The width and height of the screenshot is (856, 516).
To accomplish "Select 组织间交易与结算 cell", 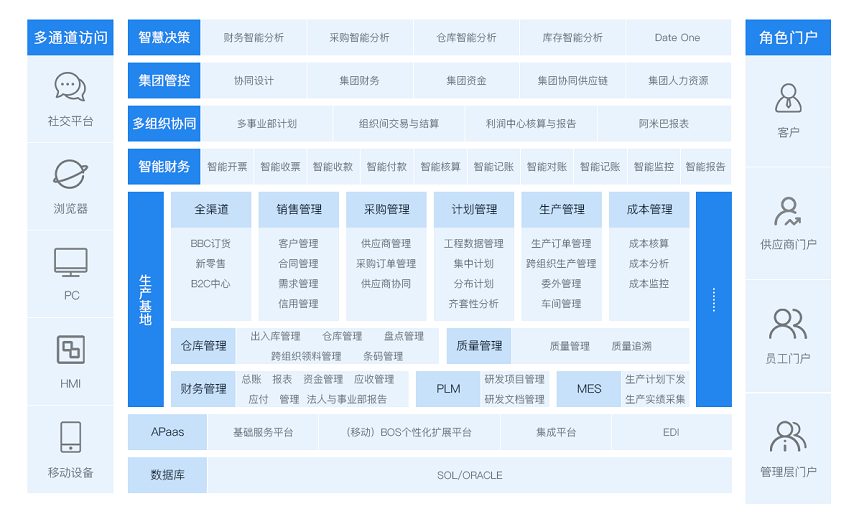I will click(x=399, y=123).
